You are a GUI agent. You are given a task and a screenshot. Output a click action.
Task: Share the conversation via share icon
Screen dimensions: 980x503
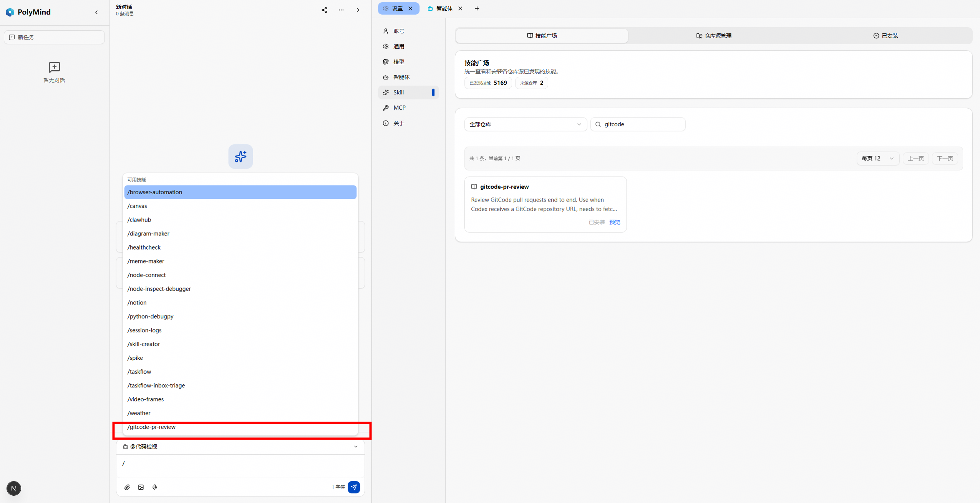click(324, 10)
